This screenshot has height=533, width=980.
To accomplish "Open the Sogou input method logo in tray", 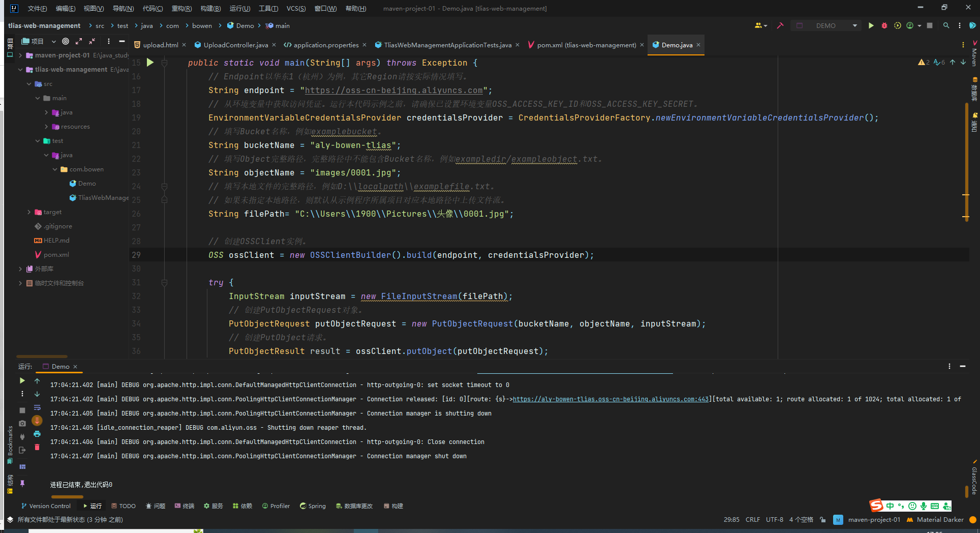I will (x=876, y=506).
